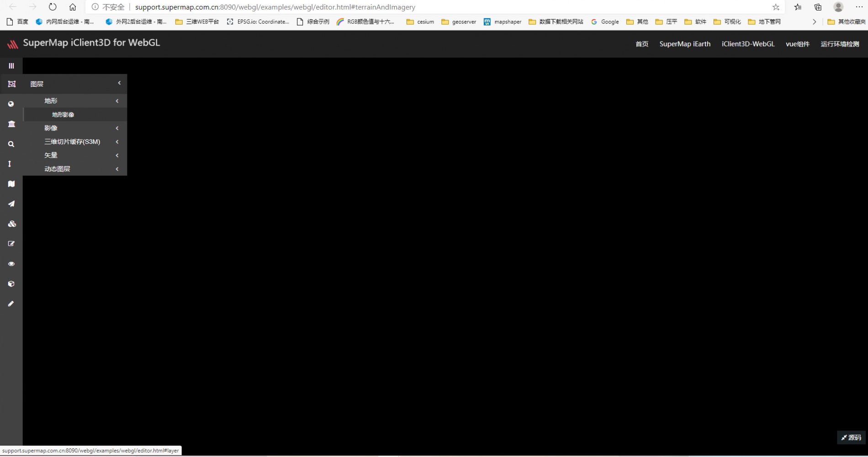The image size is (868, 457).
Task: Open the building/institution icon in sidebar
Action: point(11,124)
